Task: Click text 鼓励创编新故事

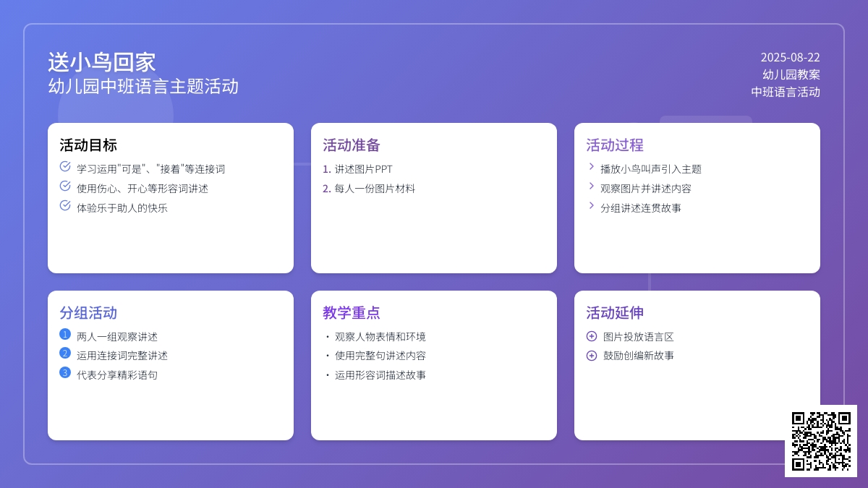Action: tap(639, 356)
